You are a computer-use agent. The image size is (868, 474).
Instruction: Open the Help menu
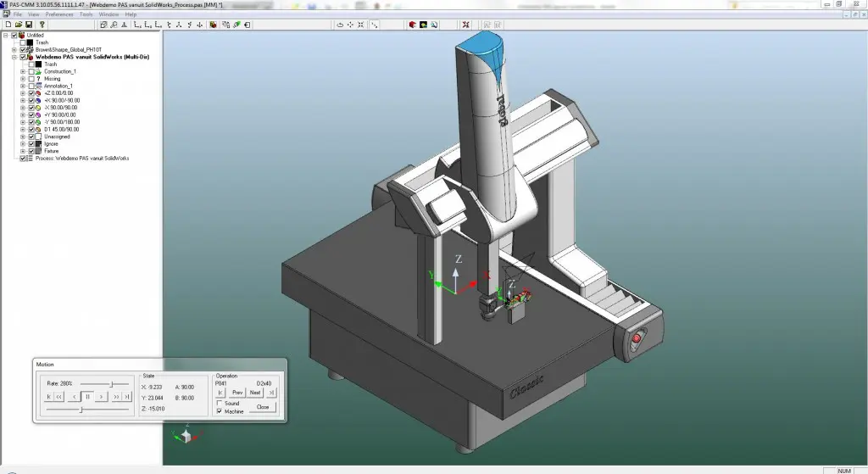131,14
